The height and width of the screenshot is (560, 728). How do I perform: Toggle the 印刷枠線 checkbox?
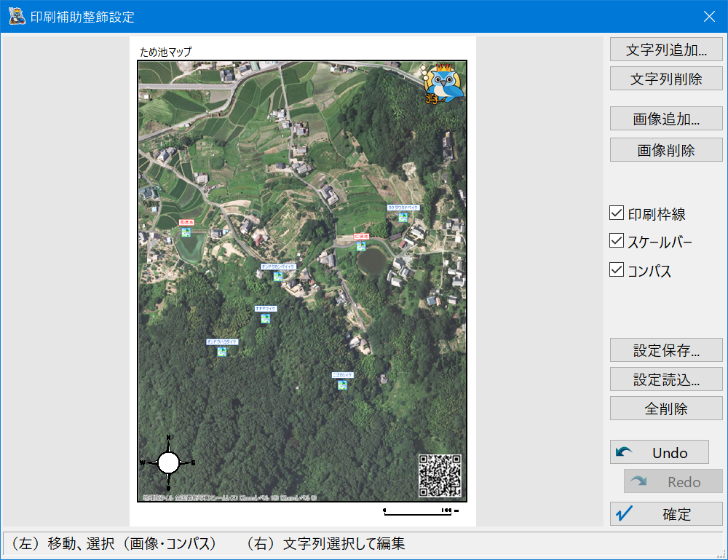pos(617,213)
